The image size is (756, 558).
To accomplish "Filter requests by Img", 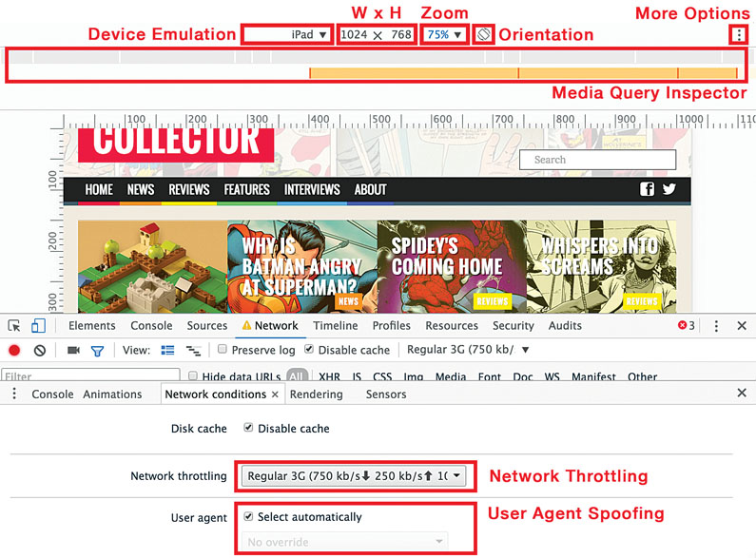I will click(x=414, y=376).
